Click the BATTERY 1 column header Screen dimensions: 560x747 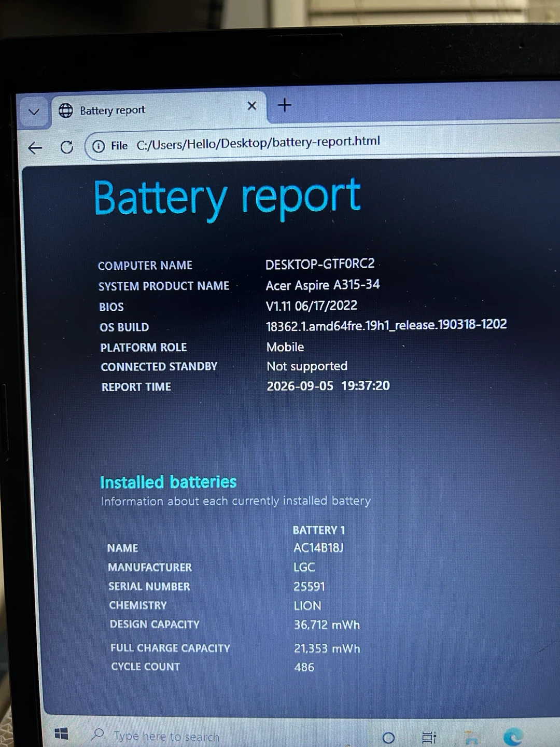[318, 530]
